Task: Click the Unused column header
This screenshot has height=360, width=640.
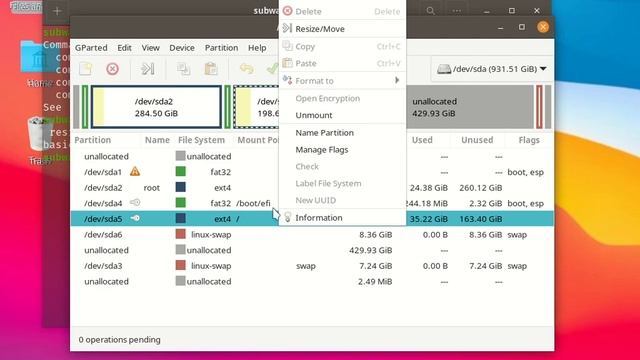Action: click(477, 140)
